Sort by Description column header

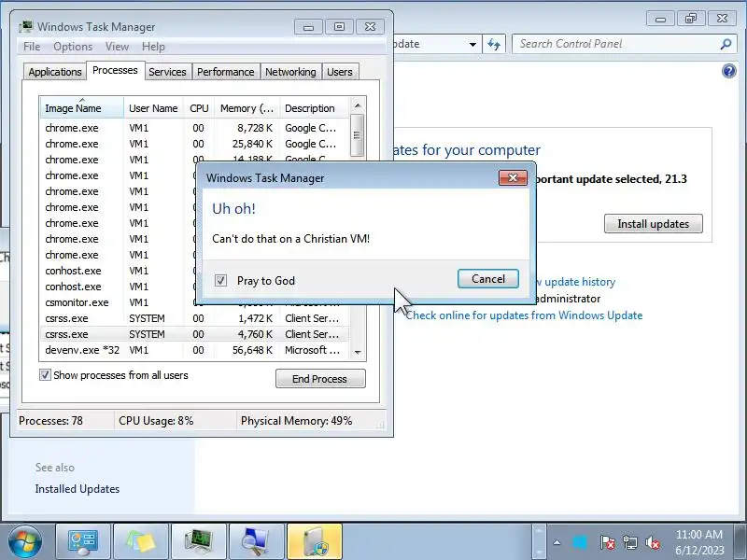[x=315, y=108]
